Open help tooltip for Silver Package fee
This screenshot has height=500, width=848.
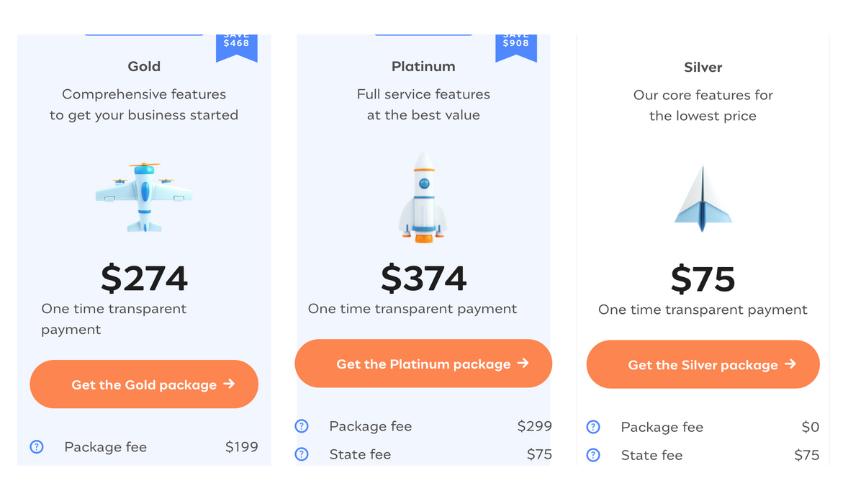(593, 427)
